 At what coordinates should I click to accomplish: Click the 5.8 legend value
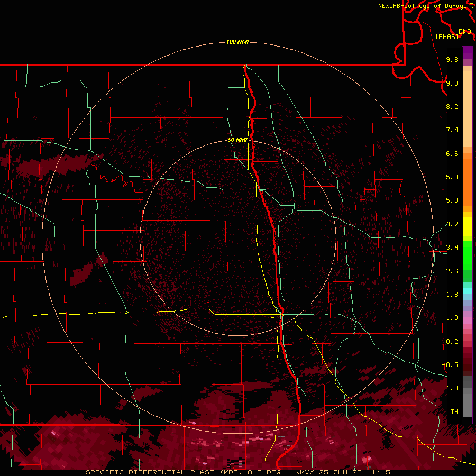(x=452, y=177)
